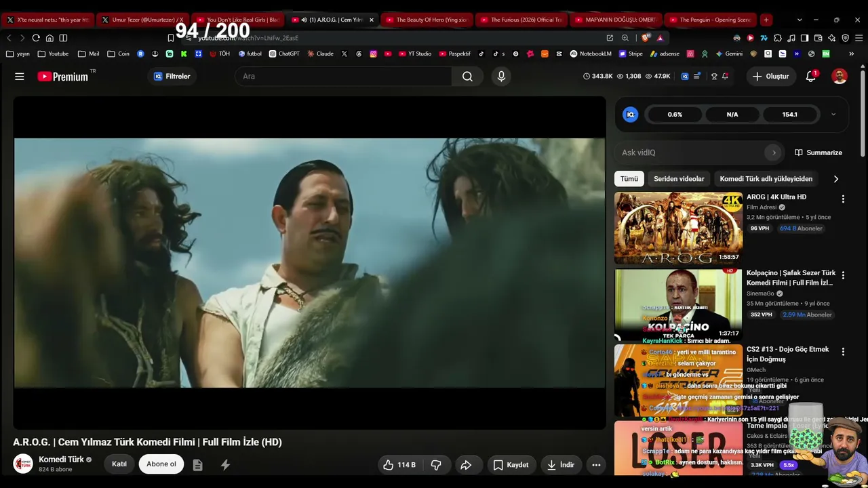Image resolution: width=868 pixels, height=488 pixels.
Task: Open more actions under the video
Action: [x=596, y=465]
